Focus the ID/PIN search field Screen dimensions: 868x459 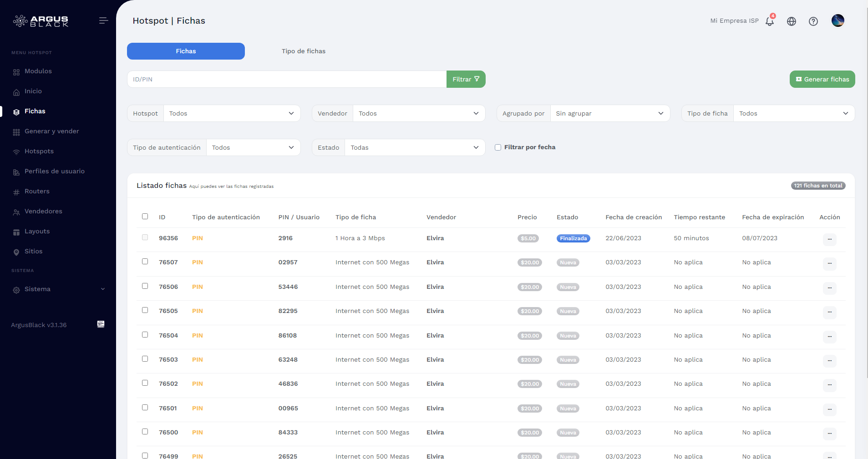[286, 79]
